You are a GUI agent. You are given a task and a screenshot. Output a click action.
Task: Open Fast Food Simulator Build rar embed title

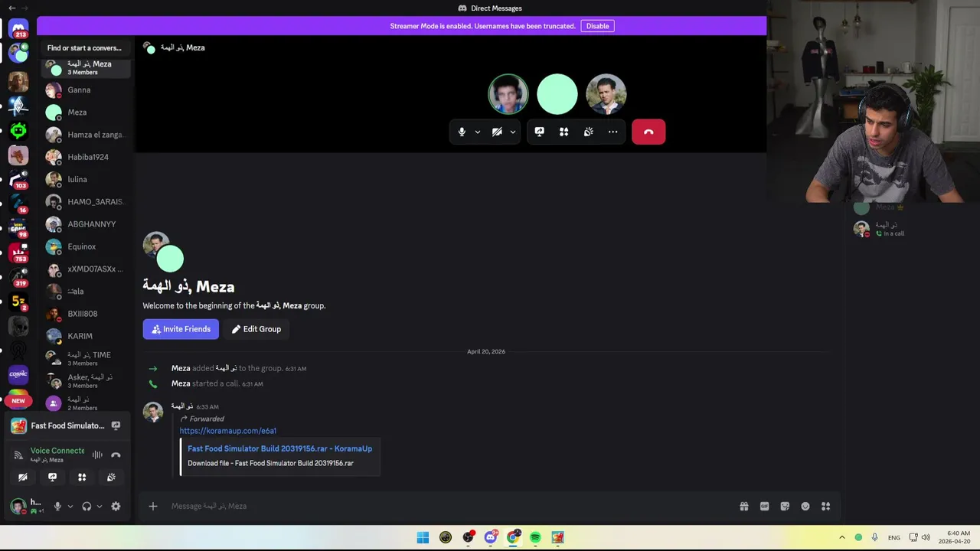point(279,448)
